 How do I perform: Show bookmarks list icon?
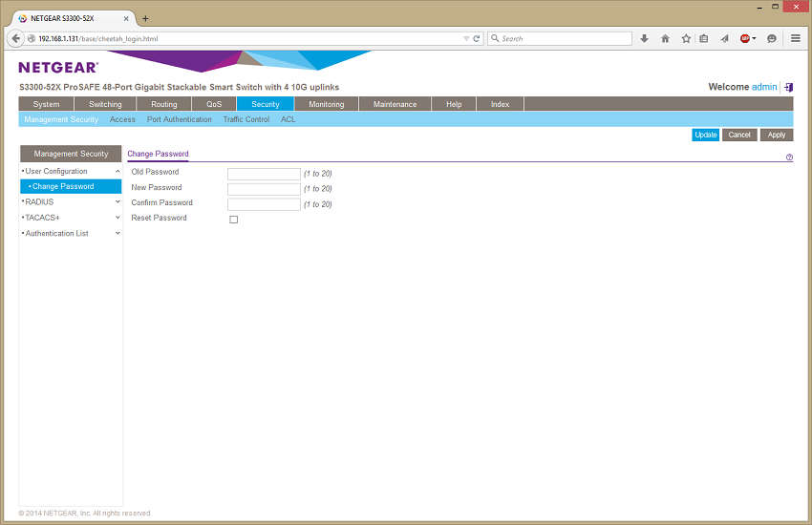tap(704, 38)
